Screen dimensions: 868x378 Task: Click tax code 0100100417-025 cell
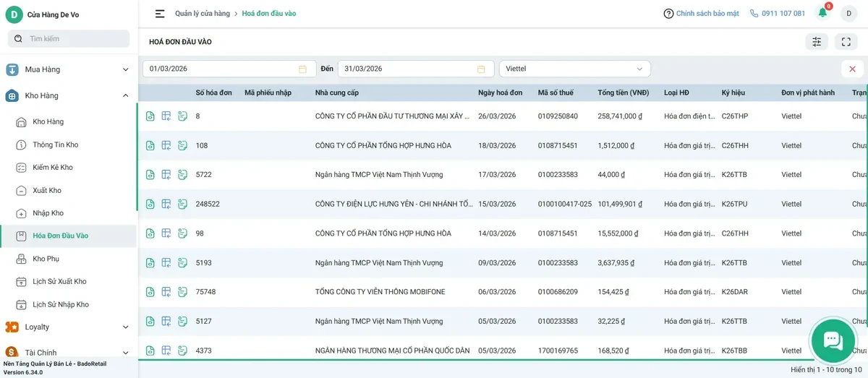click(564, 204)
